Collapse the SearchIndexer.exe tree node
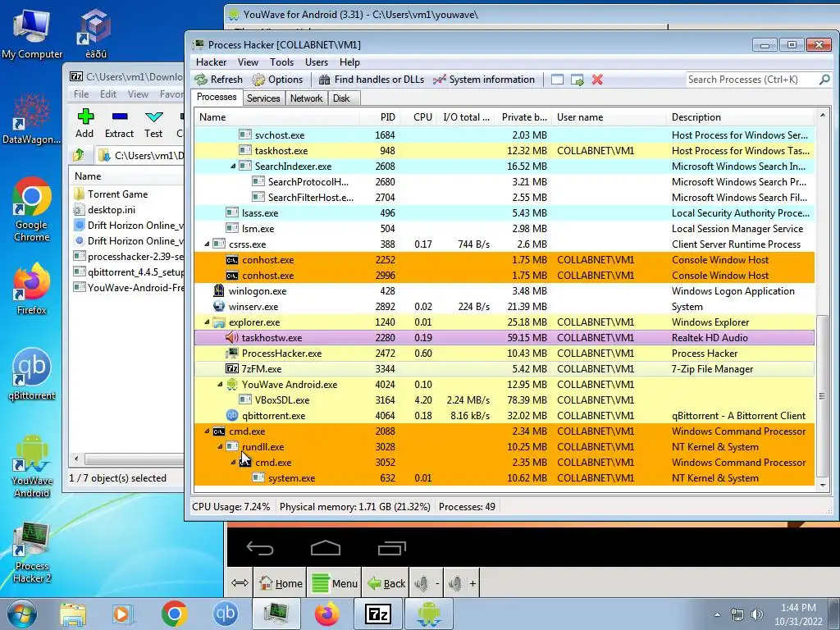The height and width of the screenshot is (630, 840). pyautogui.click(x=233, y=167)
